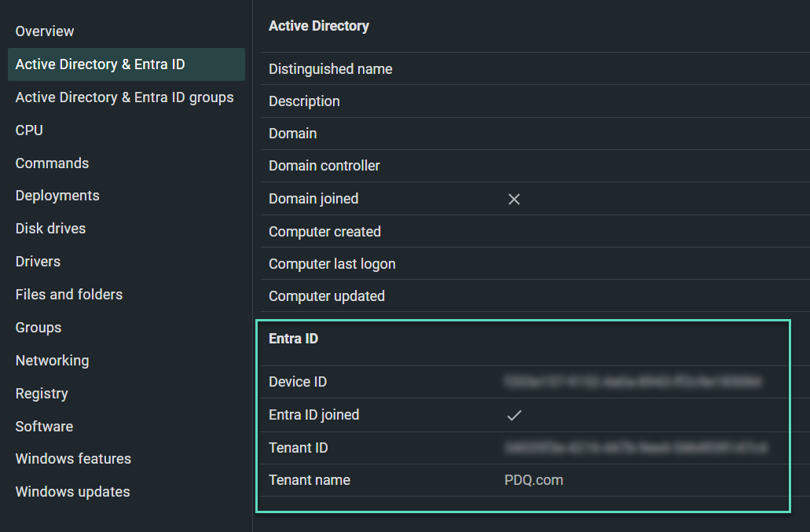Select Active Directory & Entra ID menu item
This screenshot has width=810, height=532.
click(126, 64)
